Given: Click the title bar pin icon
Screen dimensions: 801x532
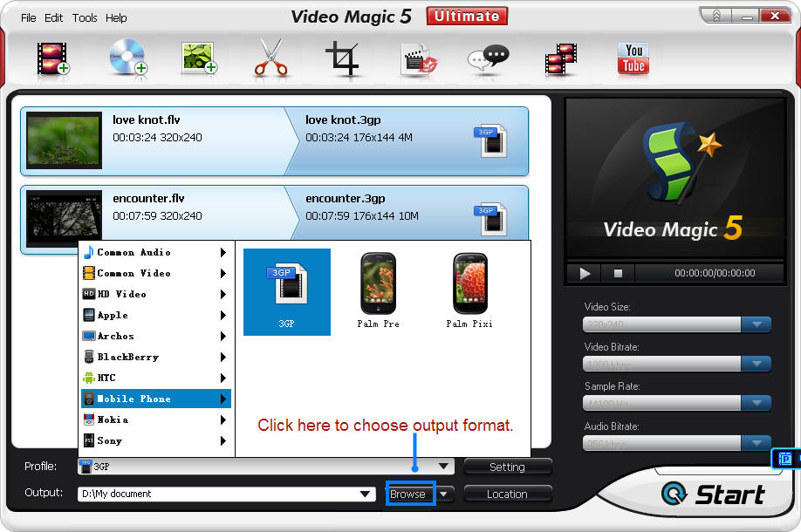Looking at the screenshot, I should (x=716, y=17).
